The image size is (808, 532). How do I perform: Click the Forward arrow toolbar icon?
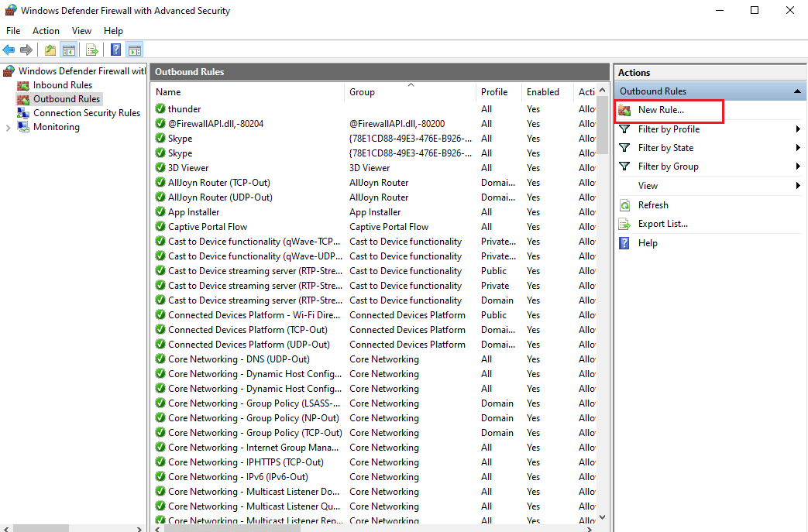point(26,50)
